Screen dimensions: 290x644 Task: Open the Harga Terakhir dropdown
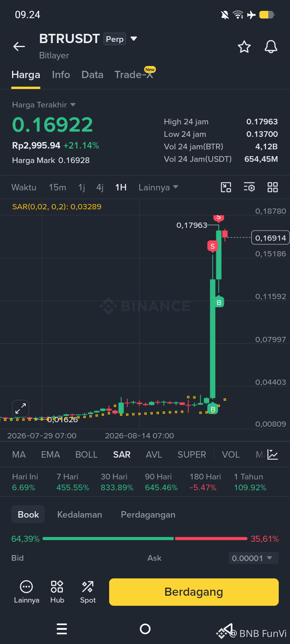43,105
